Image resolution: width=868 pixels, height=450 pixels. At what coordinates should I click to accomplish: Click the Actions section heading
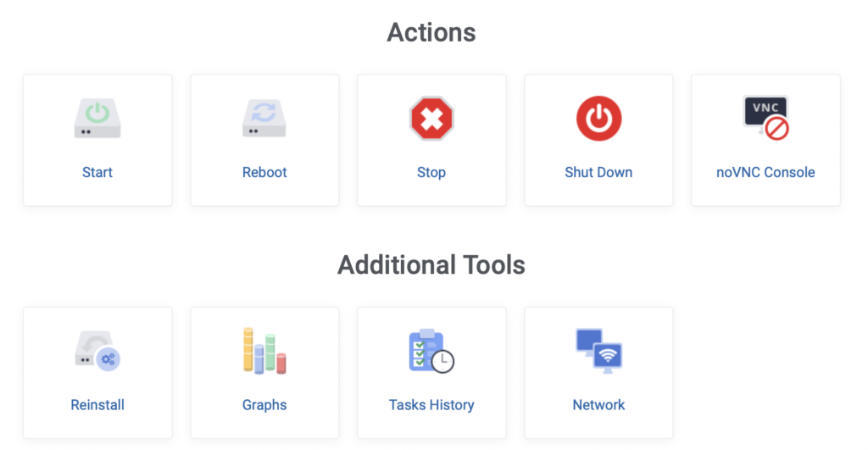pyautogui.click(x=431, y=32)
